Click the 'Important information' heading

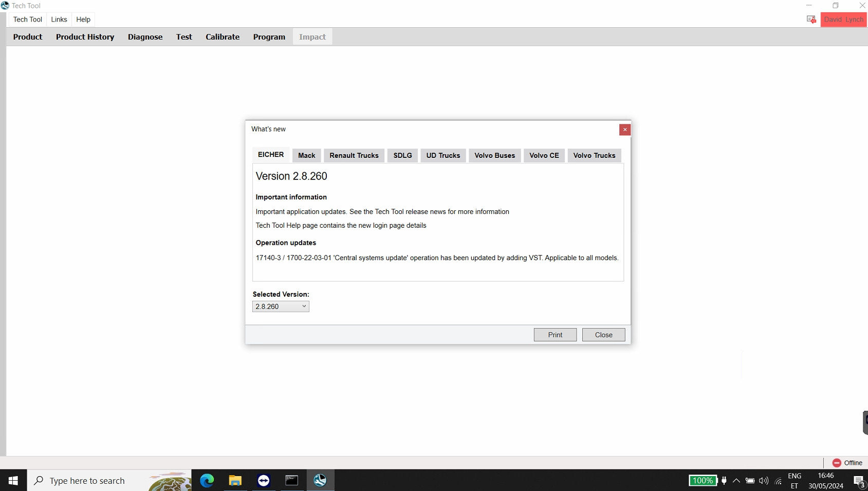[291, 197]
